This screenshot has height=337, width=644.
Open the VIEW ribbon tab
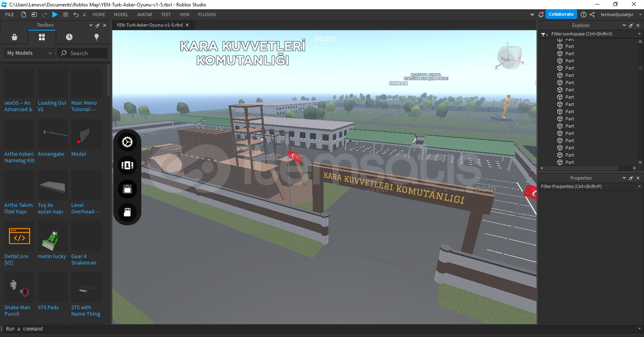pos(184,14)
